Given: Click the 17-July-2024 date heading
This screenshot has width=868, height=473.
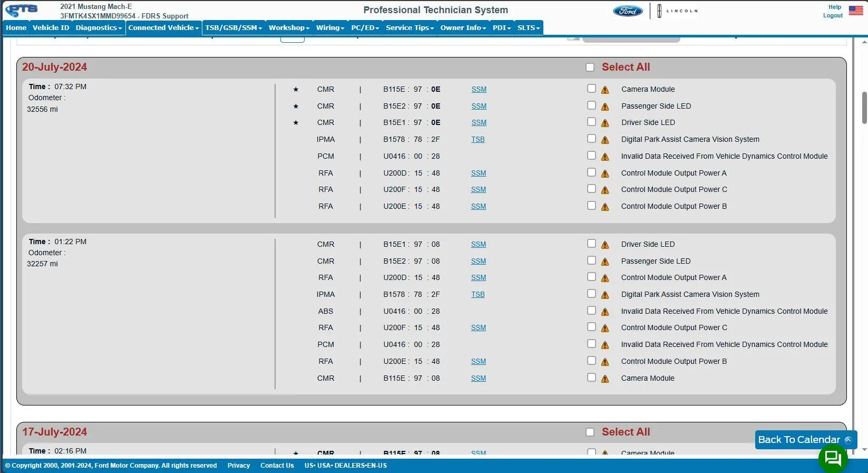Looking at the screenshot, I should (x=55, y=432).
